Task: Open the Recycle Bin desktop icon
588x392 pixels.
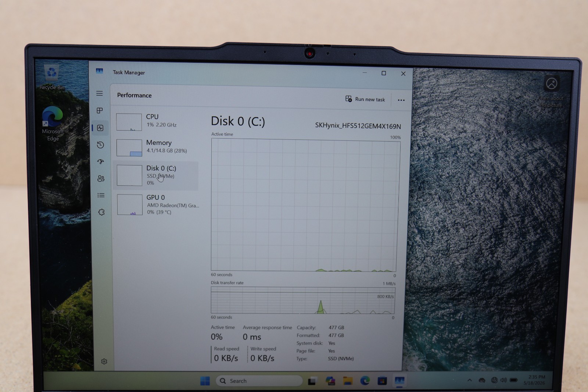Action: point(52,77)
